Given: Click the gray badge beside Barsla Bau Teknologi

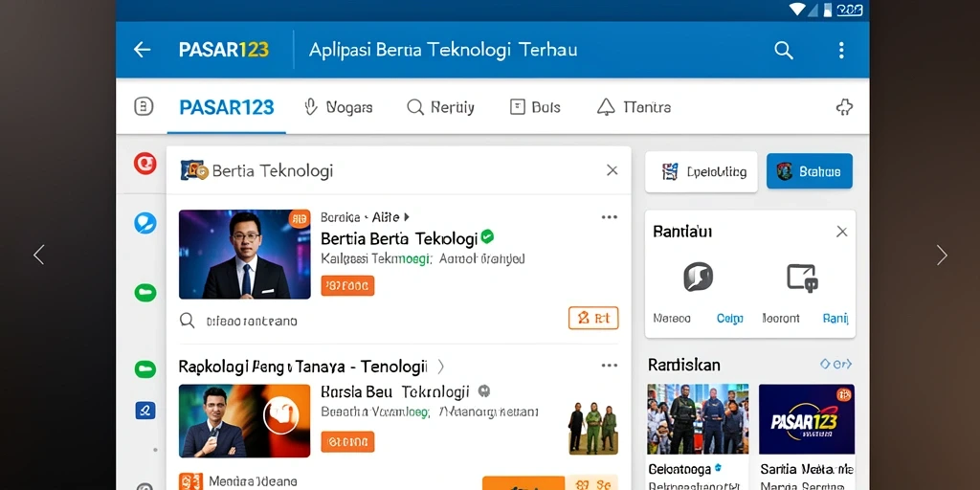Looking at the screenshot, I should 483,391.
